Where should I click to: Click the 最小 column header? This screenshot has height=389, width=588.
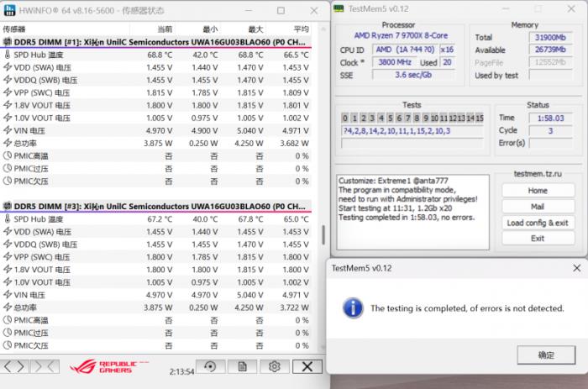(198, 29)
